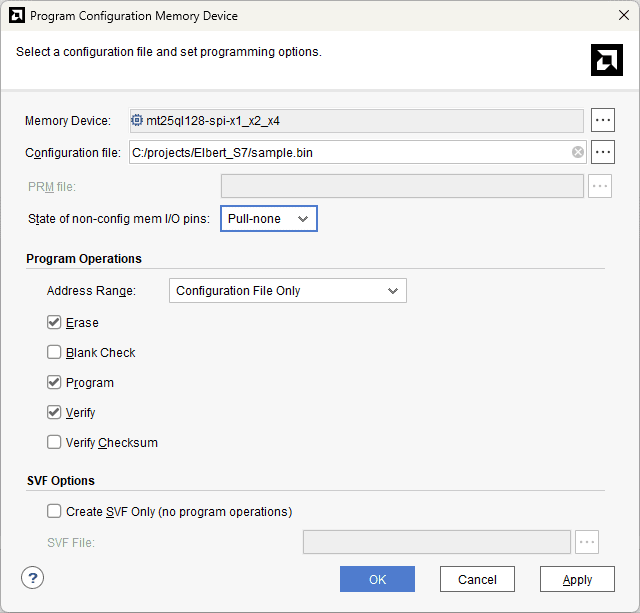
Task: Disable the Verify checkbox
Action: (54, 412)
